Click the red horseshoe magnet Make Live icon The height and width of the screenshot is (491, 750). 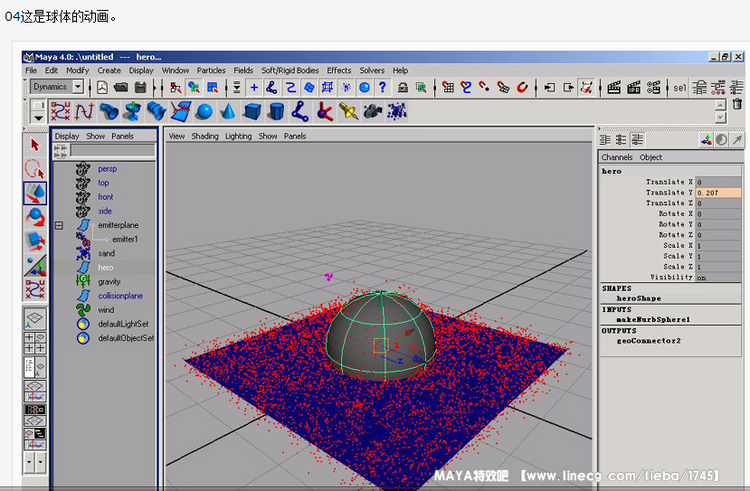click(x=522, y=87)
